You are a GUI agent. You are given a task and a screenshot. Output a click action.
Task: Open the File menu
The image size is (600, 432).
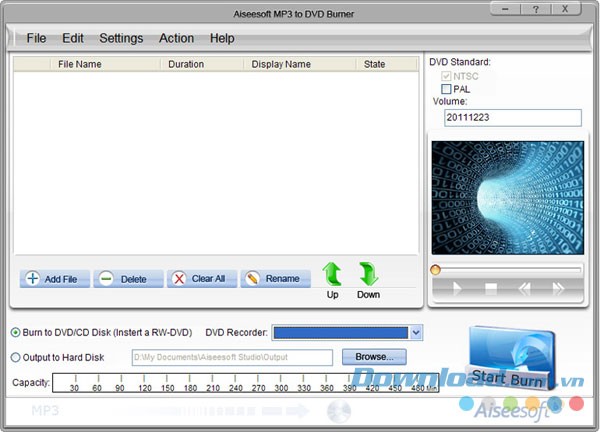[x=36, y=38]
